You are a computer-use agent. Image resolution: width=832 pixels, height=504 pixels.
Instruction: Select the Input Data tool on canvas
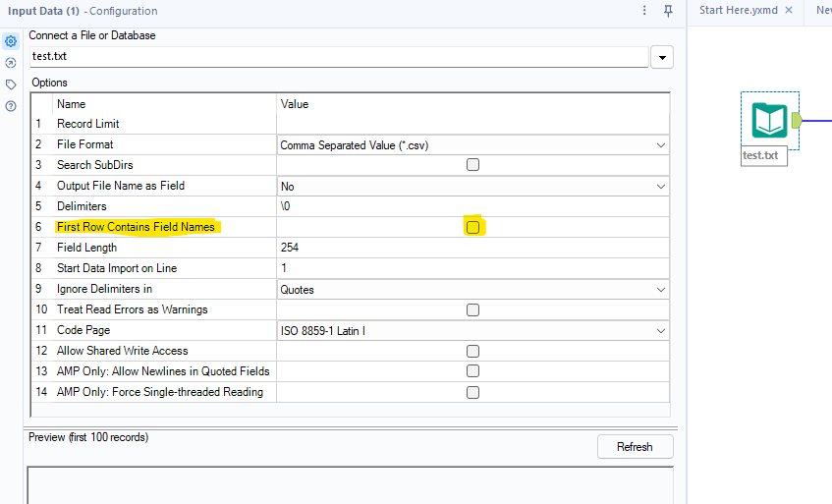tap(769, 121)
